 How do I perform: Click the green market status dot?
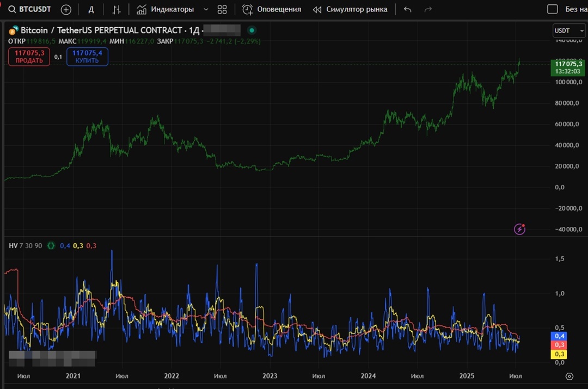click(x=252, y=30)
